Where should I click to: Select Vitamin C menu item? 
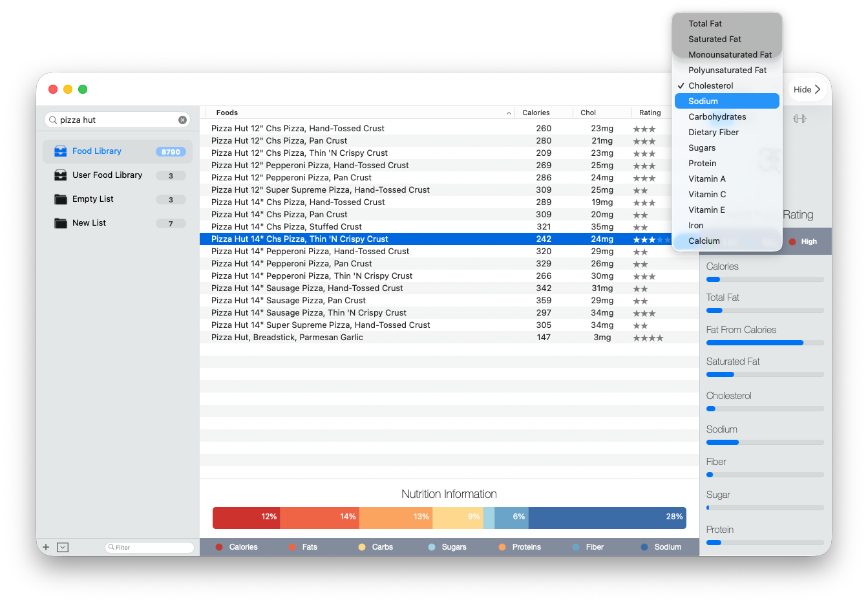(x=727, y=194)
